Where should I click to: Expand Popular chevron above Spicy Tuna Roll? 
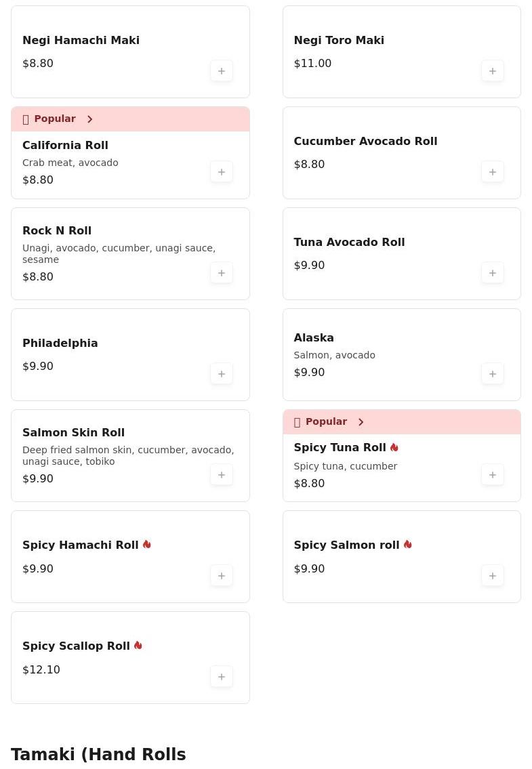[x=361, y=422]
